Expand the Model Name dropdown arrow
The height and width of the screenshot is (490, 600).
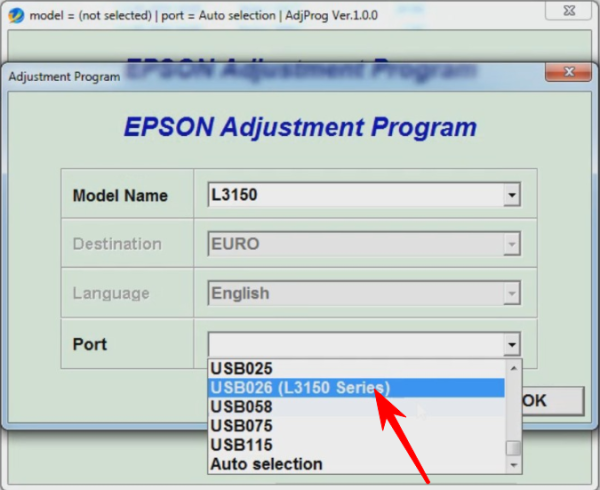pos(512,195)
